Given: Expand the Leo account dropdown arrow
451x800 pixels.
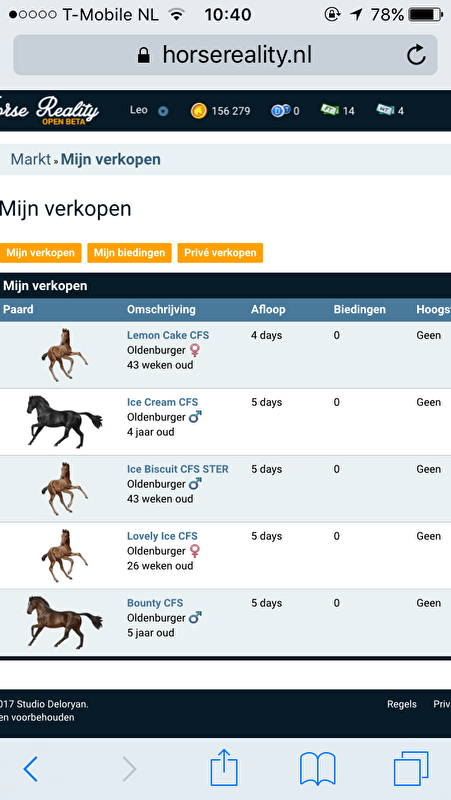Looking at the screenshot, I should [x=163, y=111].
